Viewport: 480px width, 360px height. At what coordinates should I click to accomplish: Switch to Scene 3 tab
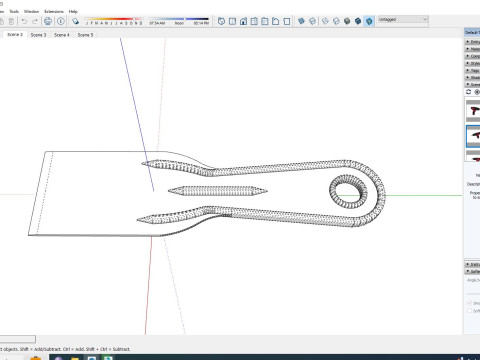coord(38,35)
